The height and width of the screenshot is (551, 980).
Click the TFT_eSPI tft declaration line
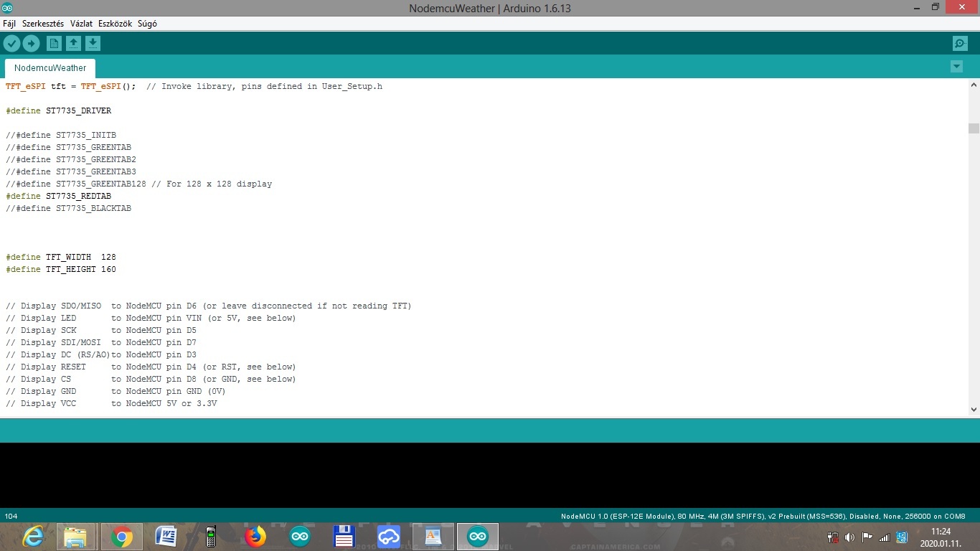pos(194,86)
